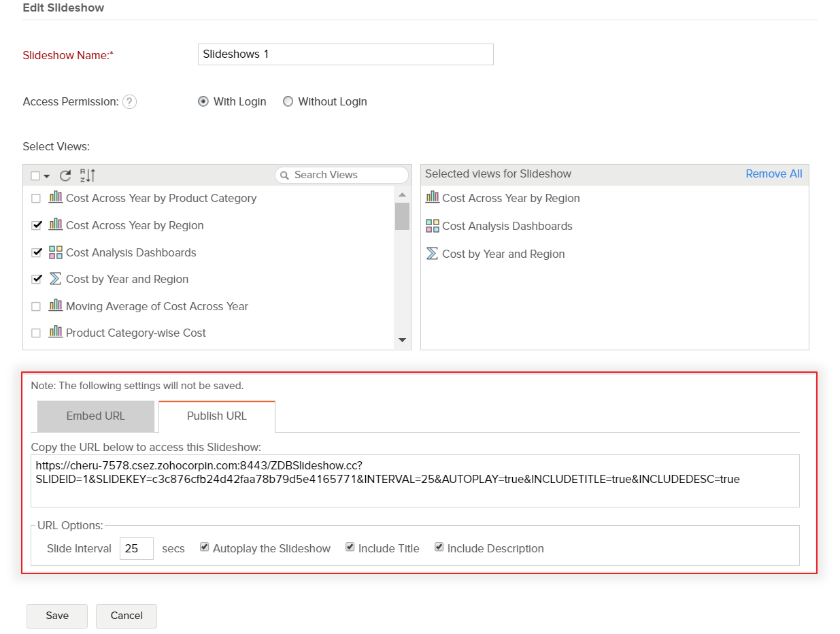The image size is (840, 634).
Task: Uncheck Cost Across Year by Region checkbox
Action: [x=37, y=225]
